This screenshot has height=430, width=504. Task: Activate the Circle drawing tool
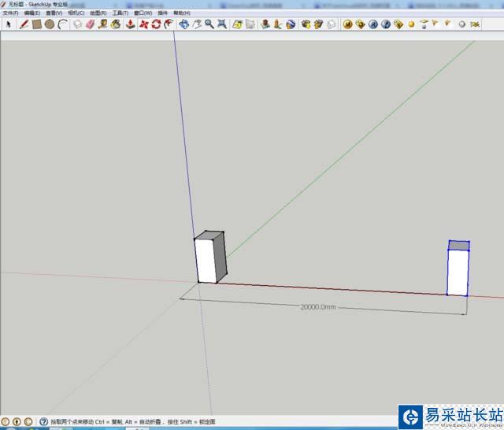click(50, 24)
